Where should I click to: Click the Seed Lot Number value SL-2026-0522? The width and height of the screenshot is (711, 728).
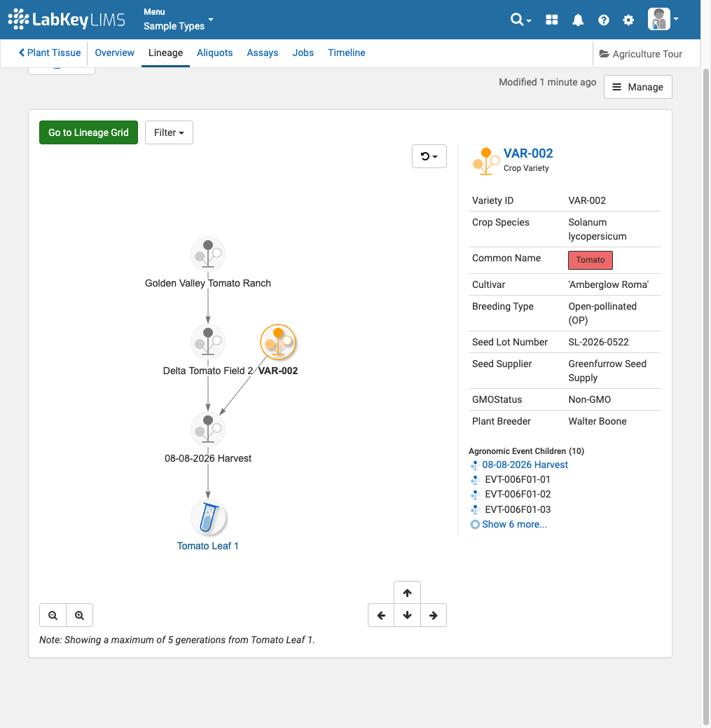(x=598, y=342)
